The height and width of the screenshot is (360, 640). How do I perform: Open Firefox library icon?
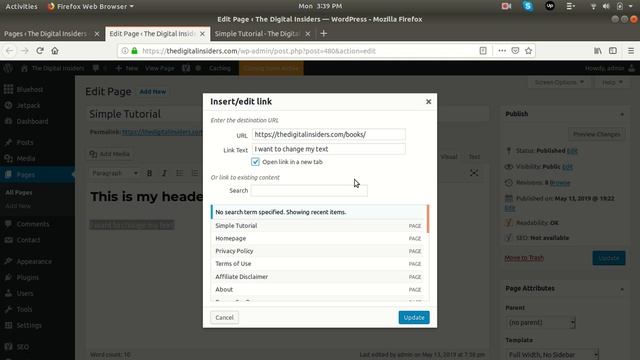click(x=598, y=51)
